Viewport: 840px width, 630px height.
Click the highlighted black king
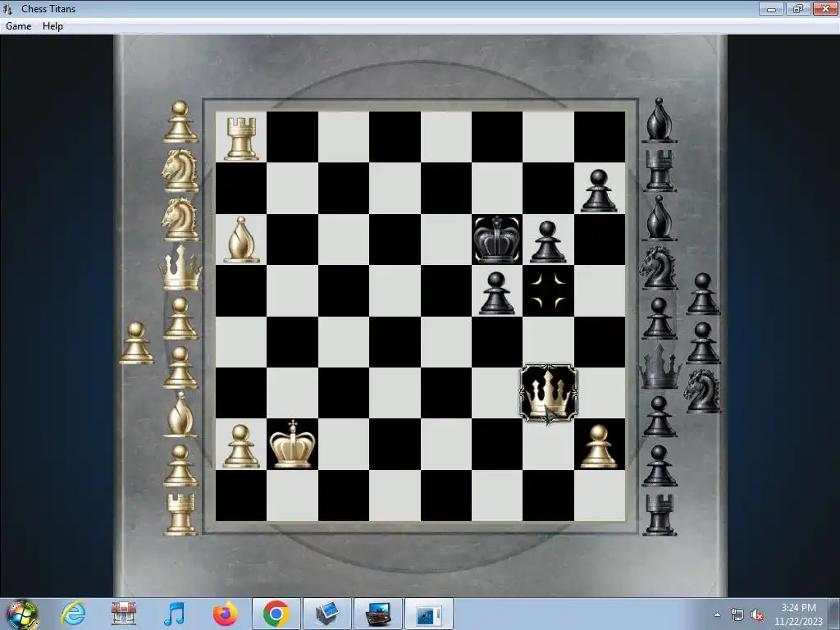pos(497,240)
